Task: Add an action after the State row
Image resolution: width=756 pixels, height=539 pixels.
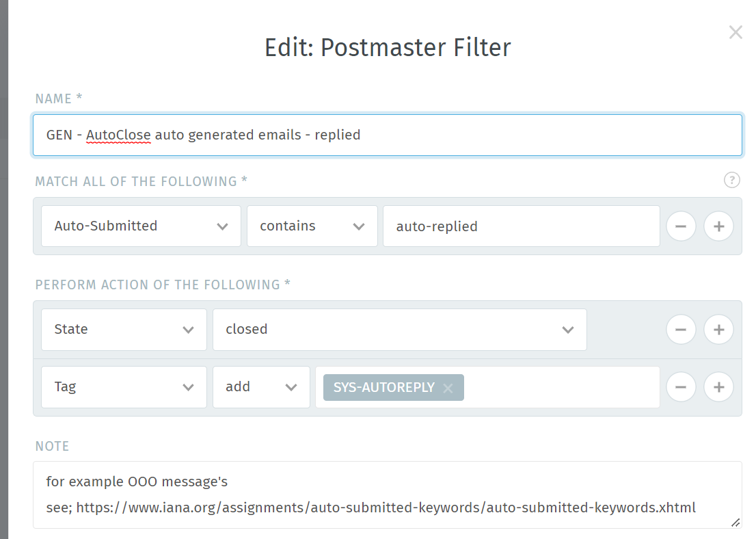Action: (x=718, y=330)
